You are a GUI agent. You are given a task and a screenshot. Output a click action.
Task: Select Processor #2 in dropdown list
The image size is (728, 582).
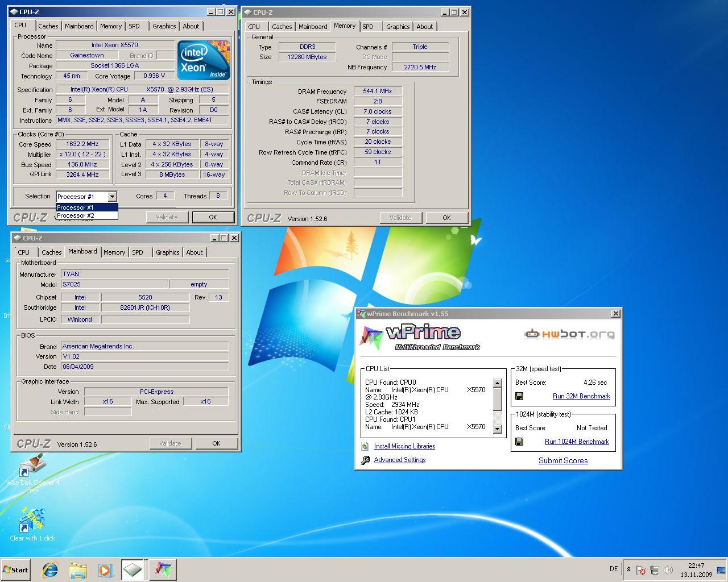pos(86,215)
